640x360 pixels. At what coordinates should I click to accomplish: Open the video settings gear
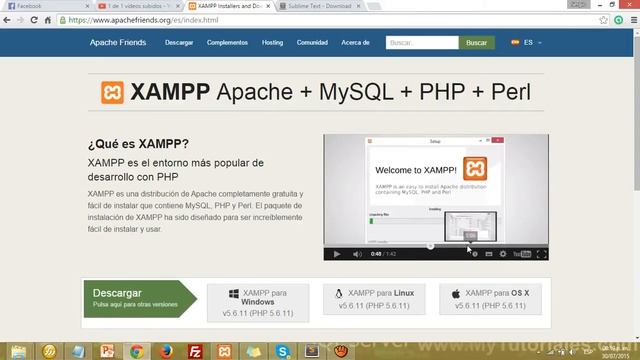point(503,254)
